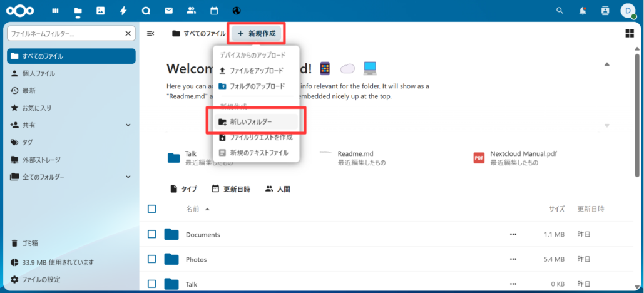This screenshot has height=293, width=644.
Task: Open the Photos app icon in top bar
Action: (100, 11)
